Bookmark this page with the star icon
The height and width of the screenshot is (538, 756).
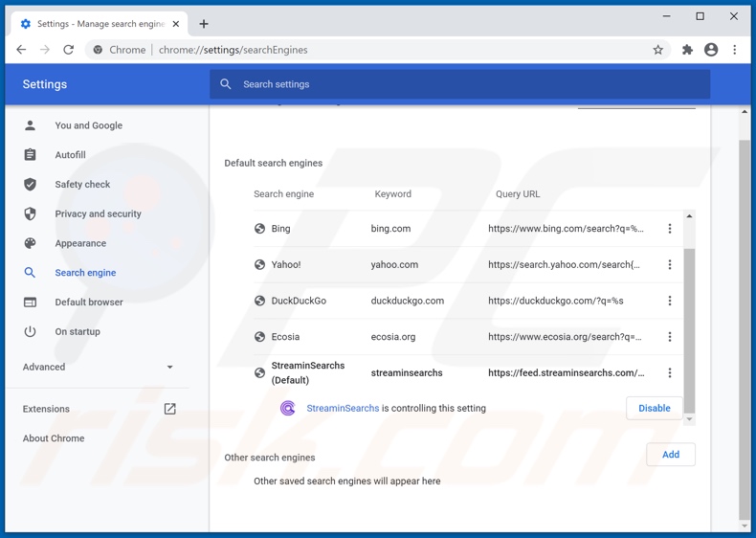[658, 50]
